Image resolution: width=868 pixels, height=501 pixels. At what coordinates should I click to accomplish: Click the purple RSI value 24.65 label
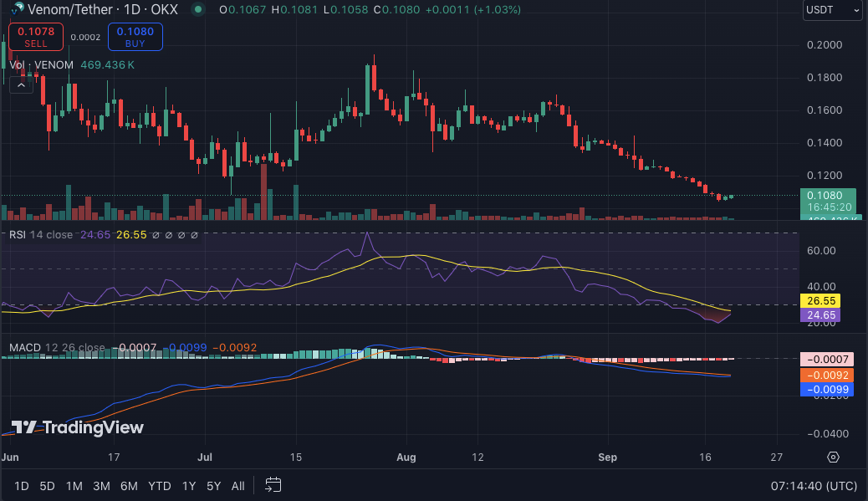[821, 315]
